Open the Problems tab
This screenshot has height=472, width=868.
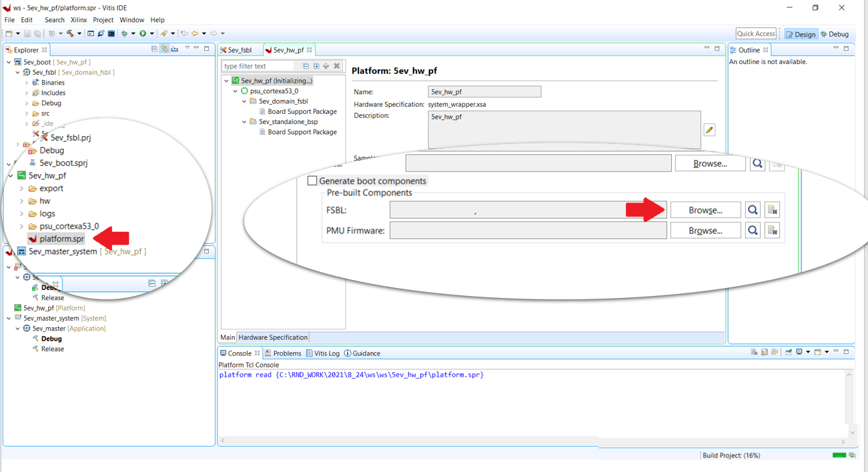click(x=283, y=353)
